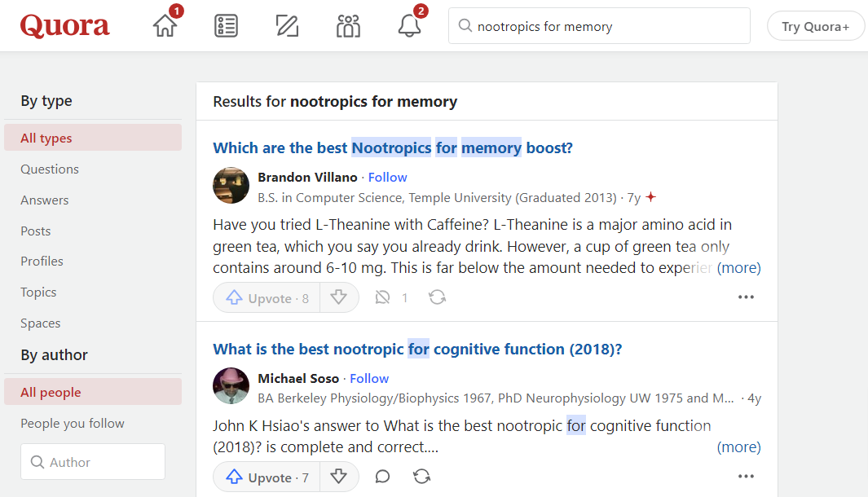
Task: Click the Author filter input field
Action: 93,462
